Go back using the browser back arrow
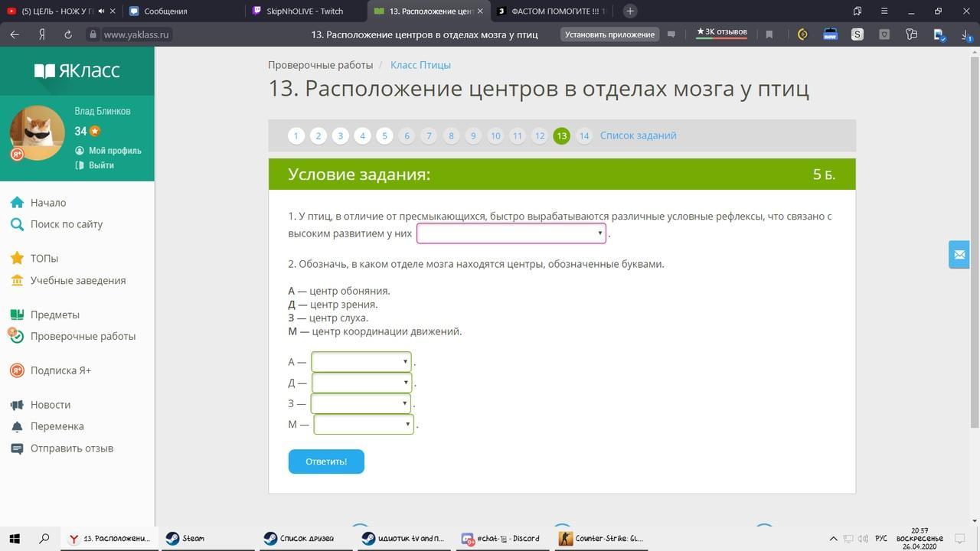980x551 pixels. [x=15, y=34]
